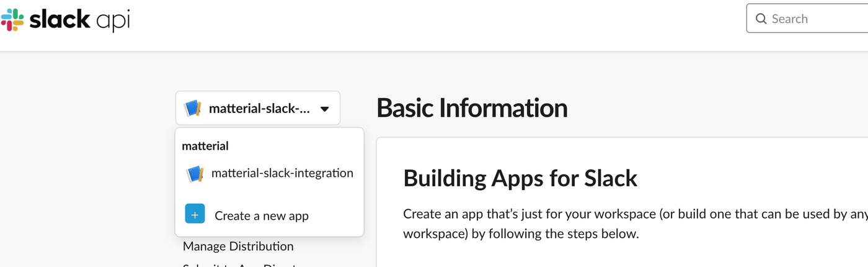
Task: Click empty area of white top header bar
Action: [434, 25]
